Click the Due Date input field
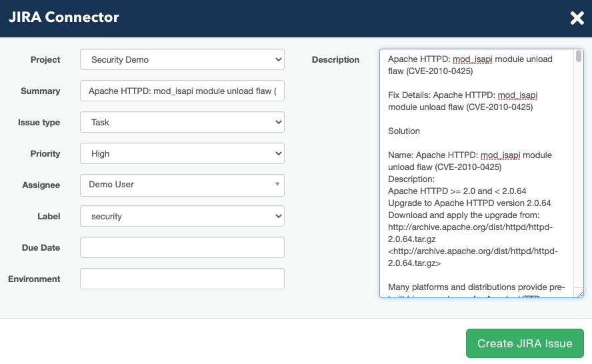Viewport: 592px width, 364px height. [182, 247]
